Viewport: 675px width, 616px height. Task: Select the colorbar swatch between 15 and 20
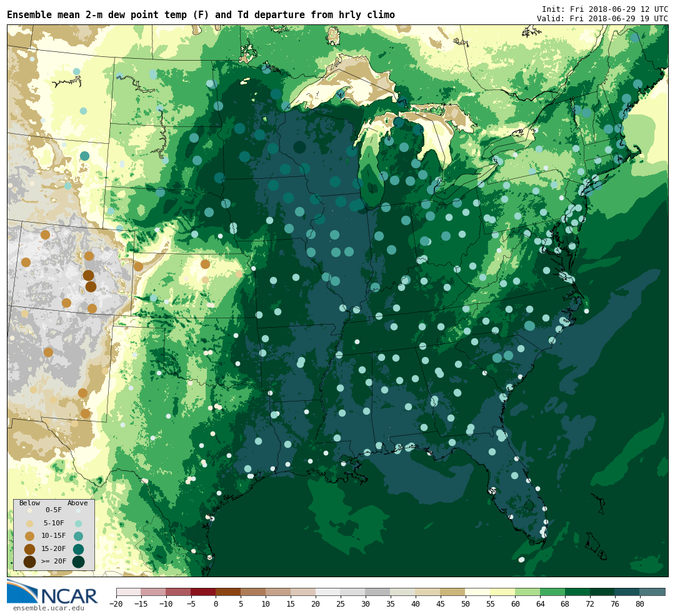(x=304, y=592)
